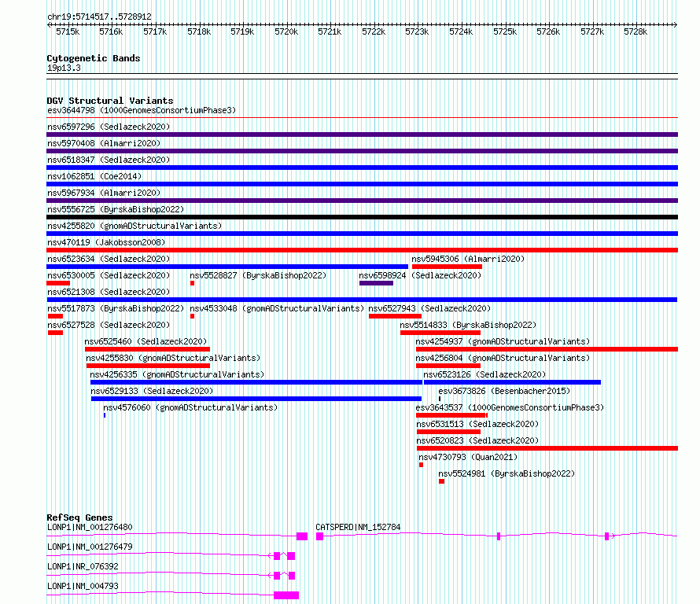
Task: Click the nsv5945306 Almarri2020 red bar
Action: (447, 267)
